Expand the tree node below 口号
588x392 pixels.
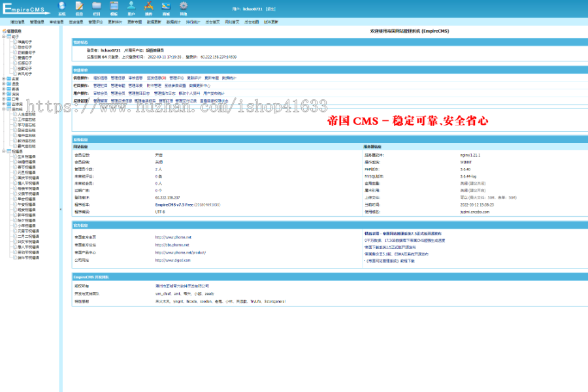4,104
